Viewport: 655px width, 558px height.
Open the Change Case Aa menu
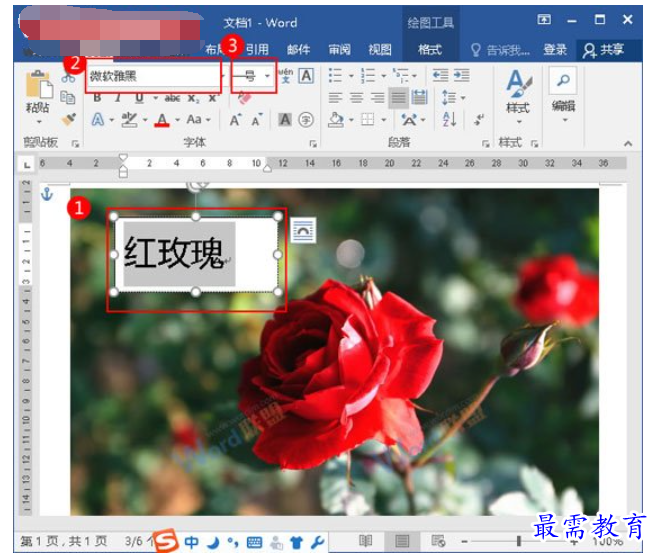194,119
